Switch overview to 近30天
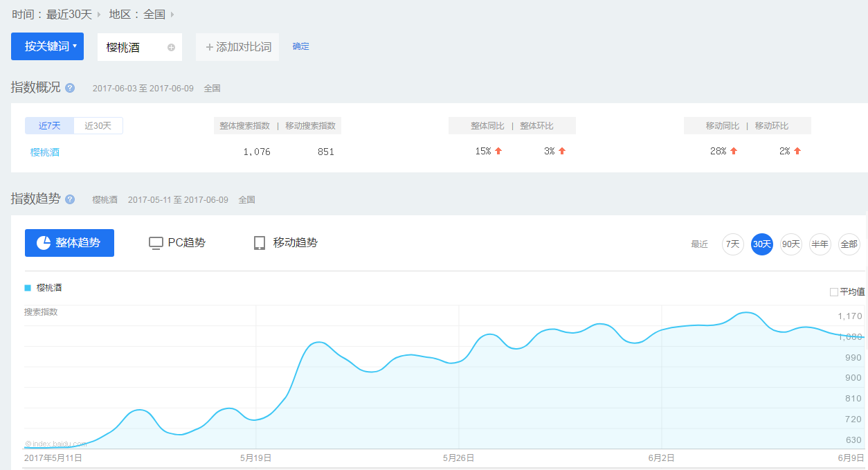Viewport: 868px width, 470px height. tap(98, 125)
